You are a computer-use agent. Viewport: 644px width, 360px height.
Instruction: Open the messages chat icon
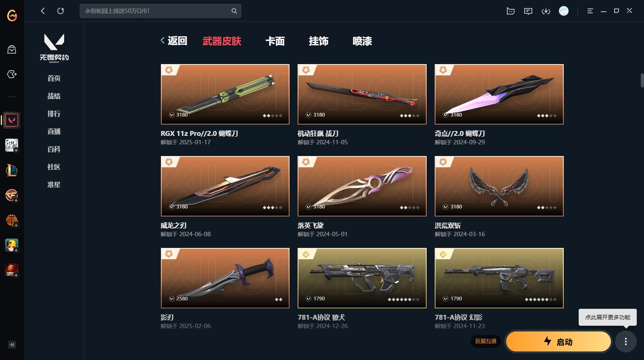click(528, 11)
